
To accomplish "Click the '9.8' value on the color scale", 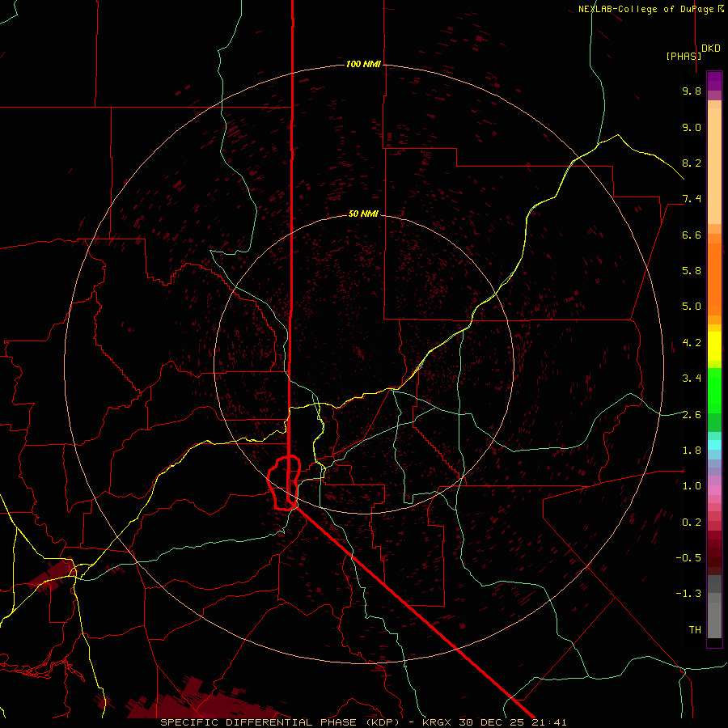I will (692, 91).
